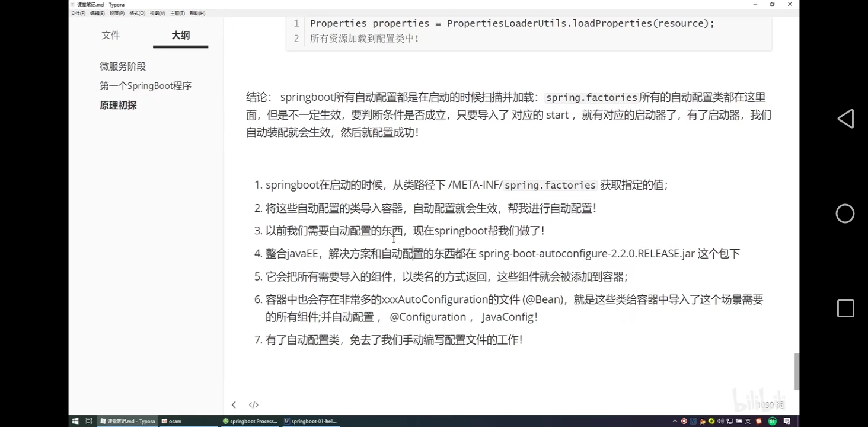Click code line 所有资源加载到配置类中!
868x427 pixels.
364,39
